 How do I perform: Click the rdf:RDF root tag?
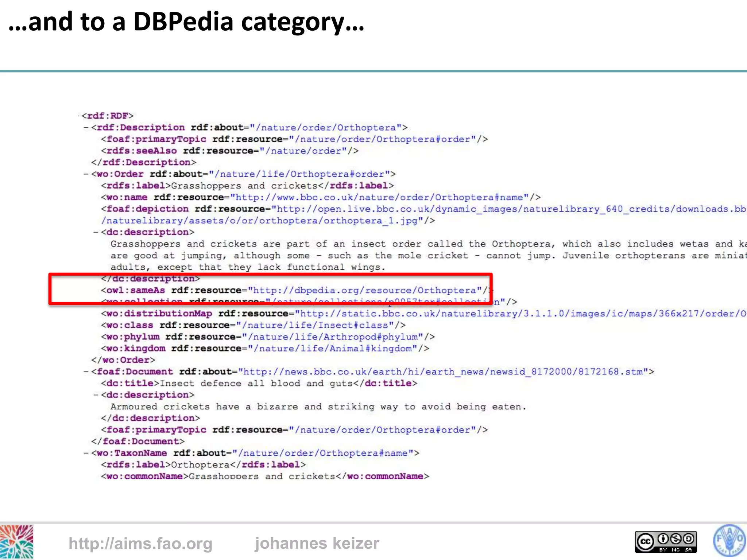[x=108, y=116]
